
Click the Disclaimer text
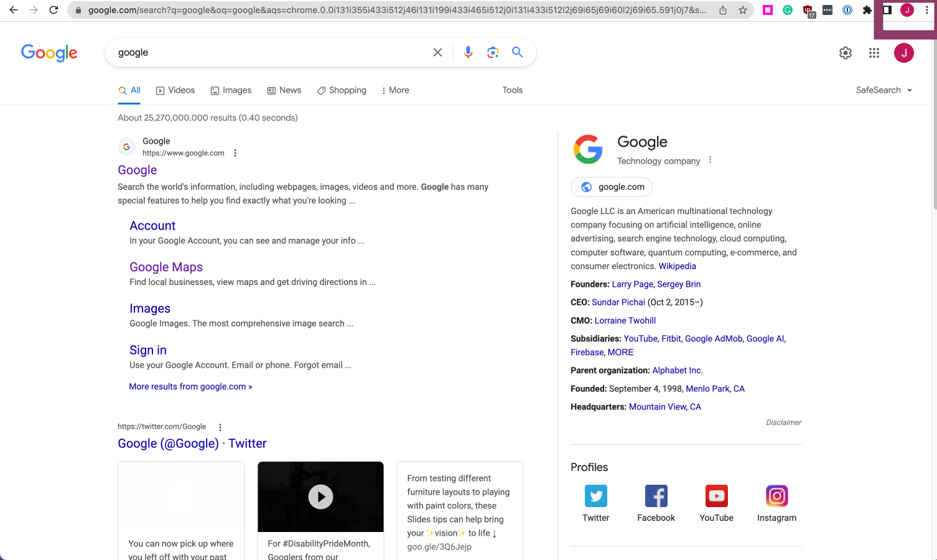[783, 422]
